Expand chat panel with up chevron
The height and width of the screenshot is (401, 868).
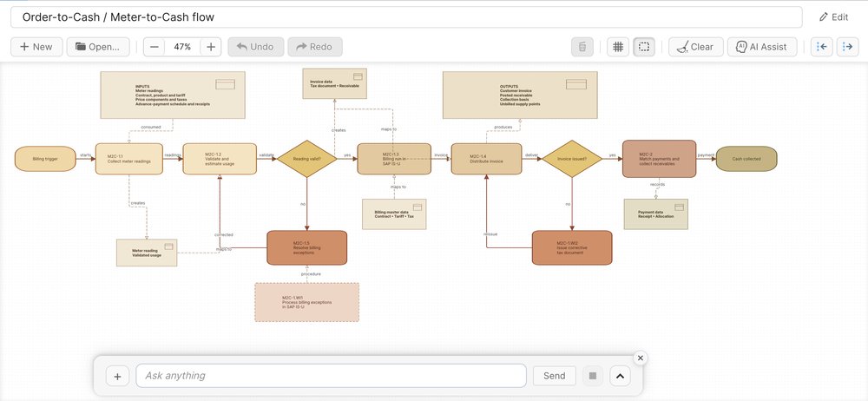click(620, 376)
